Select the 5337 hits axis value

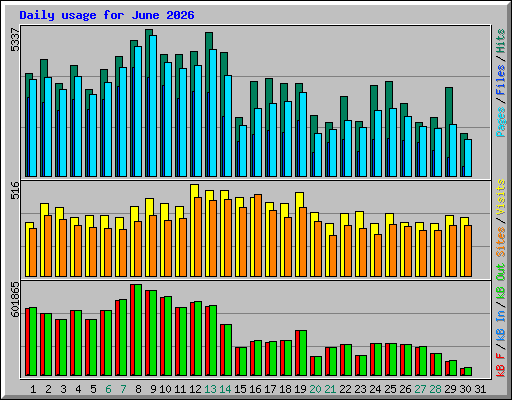tap(15, 40)
